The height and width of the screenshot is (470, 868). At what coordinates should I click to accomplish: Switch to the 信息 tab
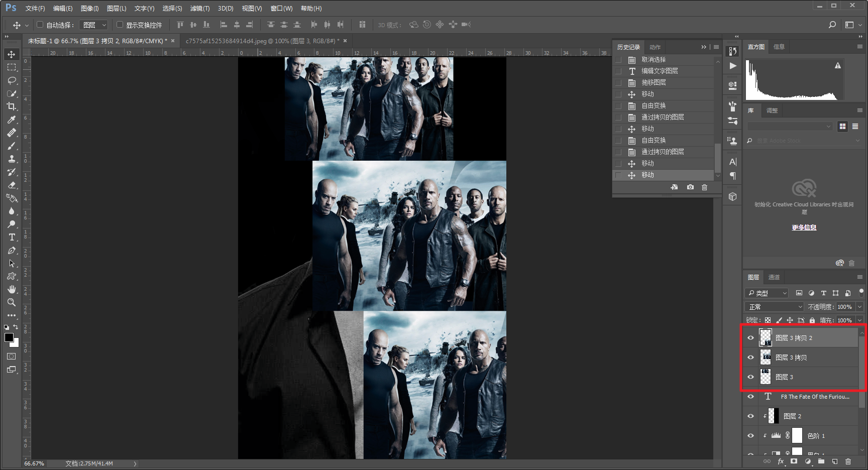click(779, 47)
